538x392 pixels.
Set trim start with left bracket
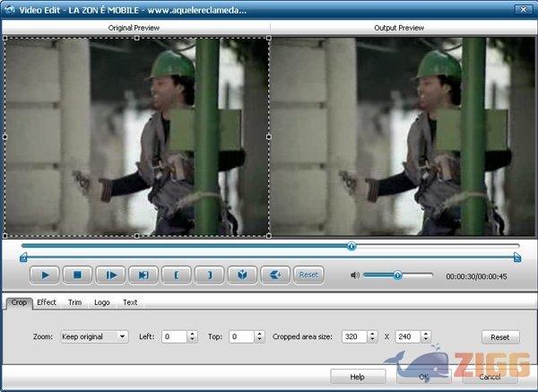click(x=176, y=275)
